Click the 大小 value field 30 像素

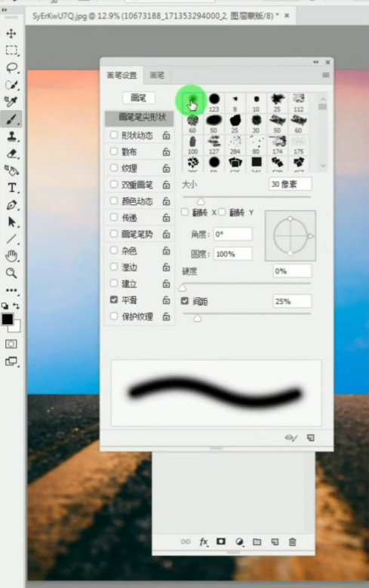click(x=291, y=184)
